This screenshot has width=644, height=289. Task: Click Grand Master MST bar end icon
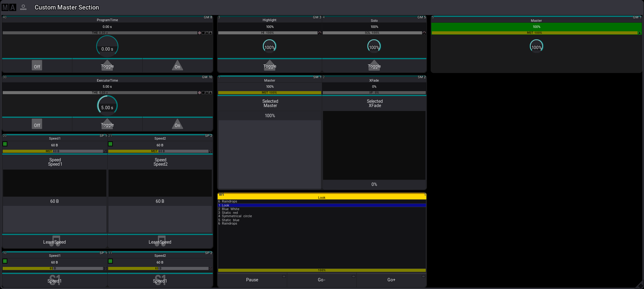coord(640,33)
